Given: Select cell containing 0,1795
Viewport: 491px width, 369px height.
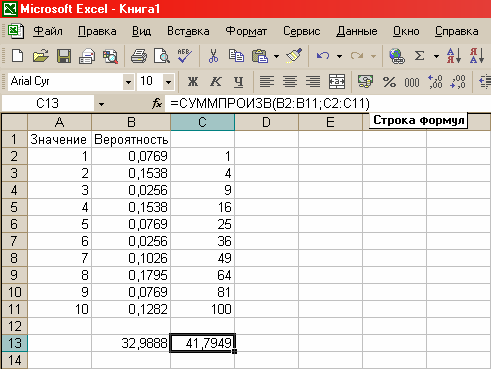Looking at the screenshot, I should pos(131,275).
